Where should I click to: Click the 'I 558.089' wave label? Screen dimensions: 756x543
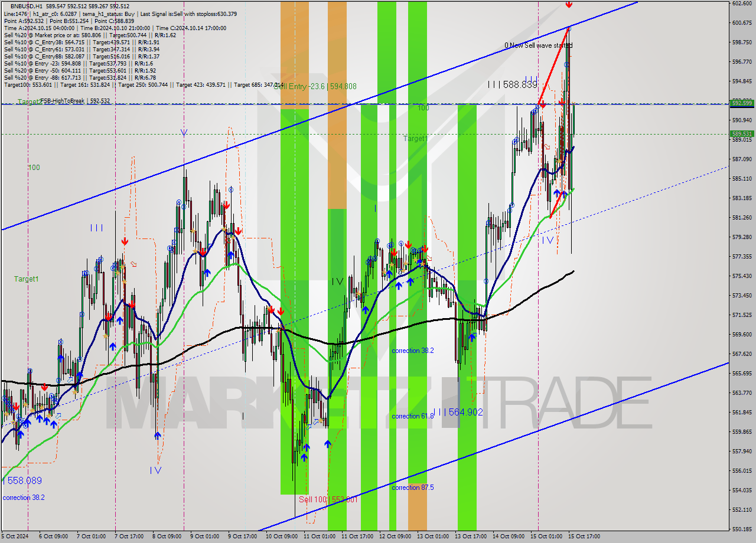coord(22,480)
